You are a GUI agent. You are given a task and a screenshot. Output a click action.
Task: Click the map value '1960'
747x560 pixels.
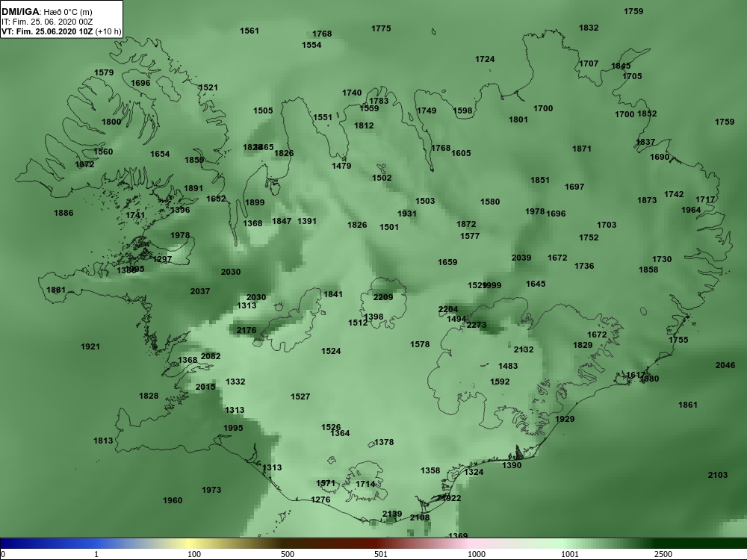click(173, 500)
